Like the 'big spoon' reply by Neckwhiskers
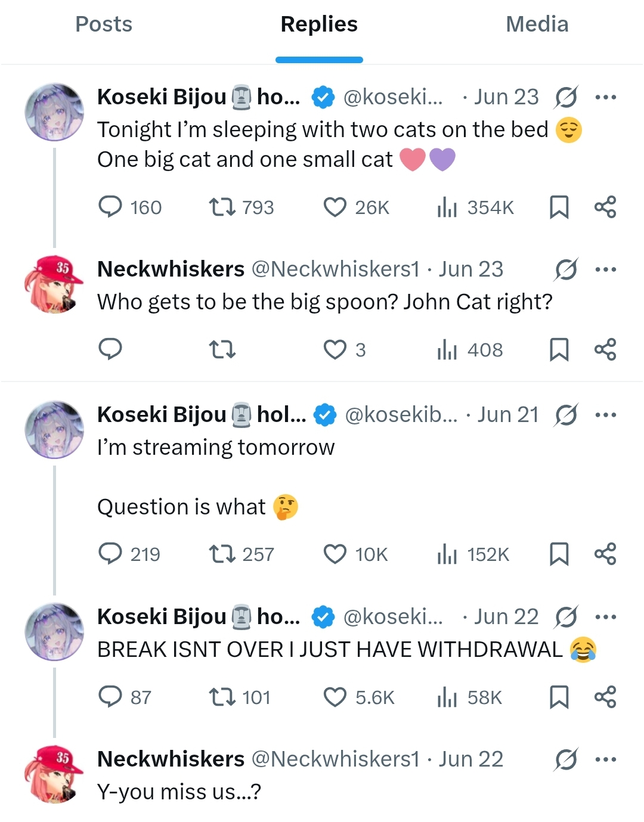644x822 pixels. [x=335, y=350]
